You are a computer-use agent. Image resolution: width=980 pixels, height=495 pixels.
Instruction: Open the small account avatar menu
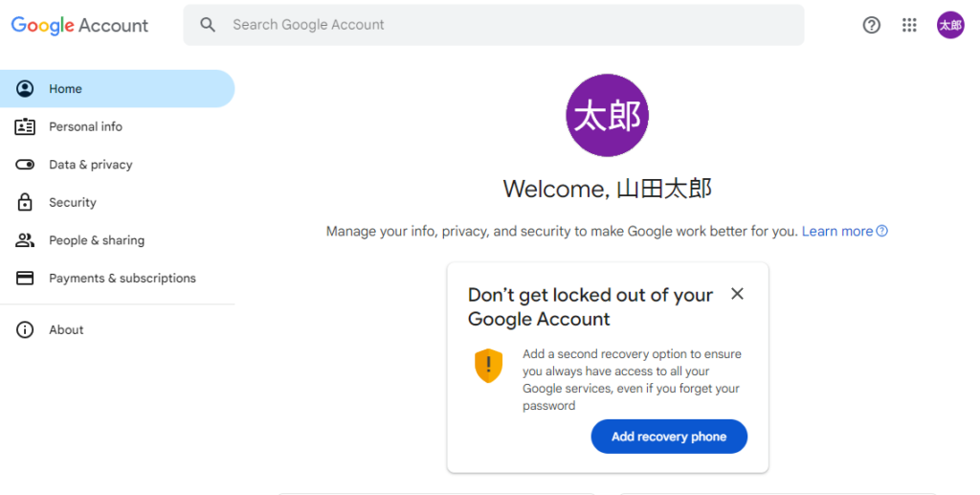pos(950,25)
